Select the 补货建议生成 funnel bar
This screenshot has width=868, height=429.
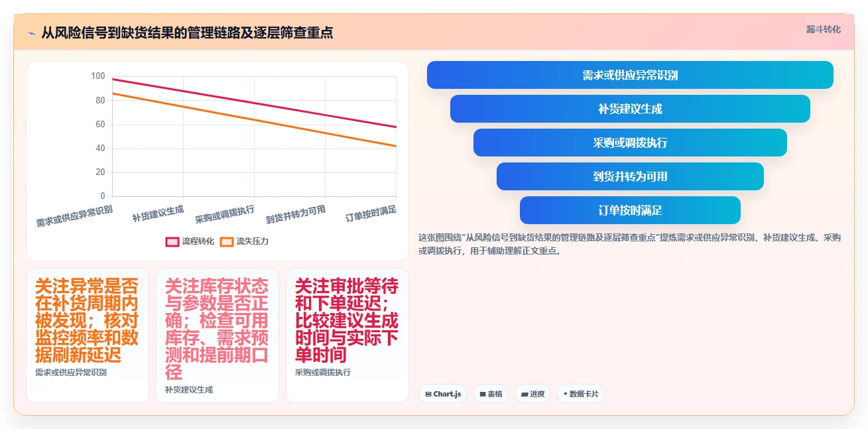[x=630, y=109]
